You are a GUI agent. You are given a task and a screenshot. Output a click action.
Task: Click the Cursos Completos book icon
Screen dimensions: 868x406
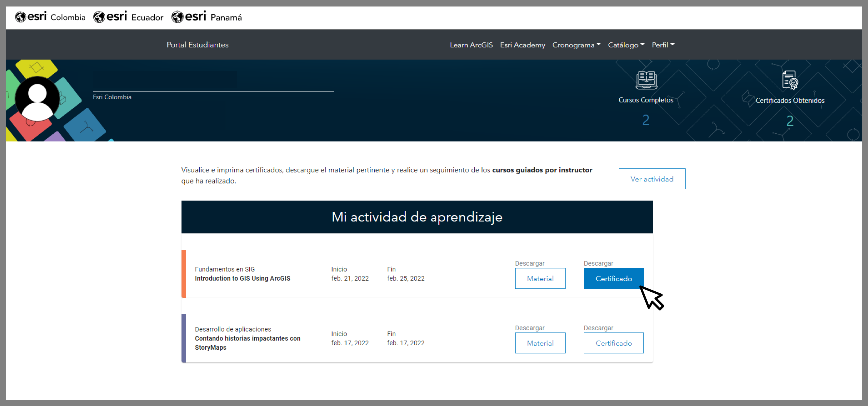point(646,80)
